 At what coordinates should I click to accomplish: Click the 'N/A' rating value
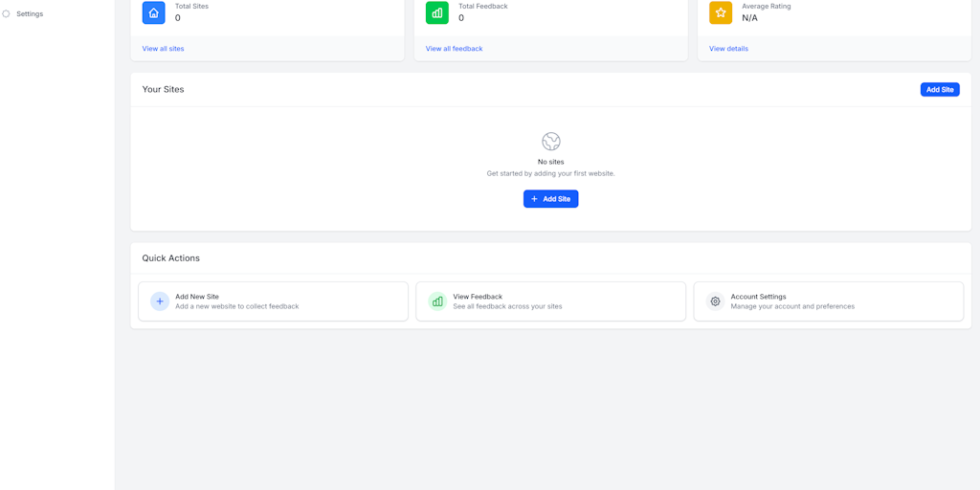click(x=750, y=18)
